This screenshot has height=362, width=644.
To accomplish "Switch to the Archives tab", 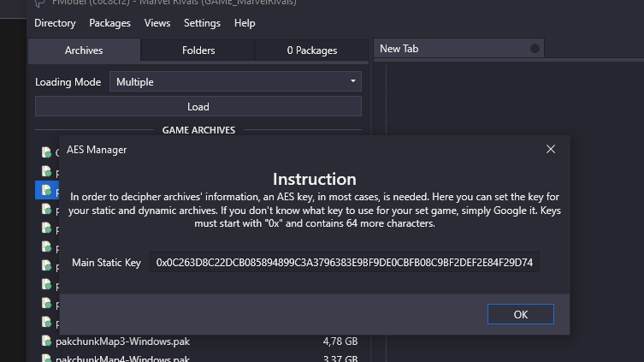I will point(84,50).
